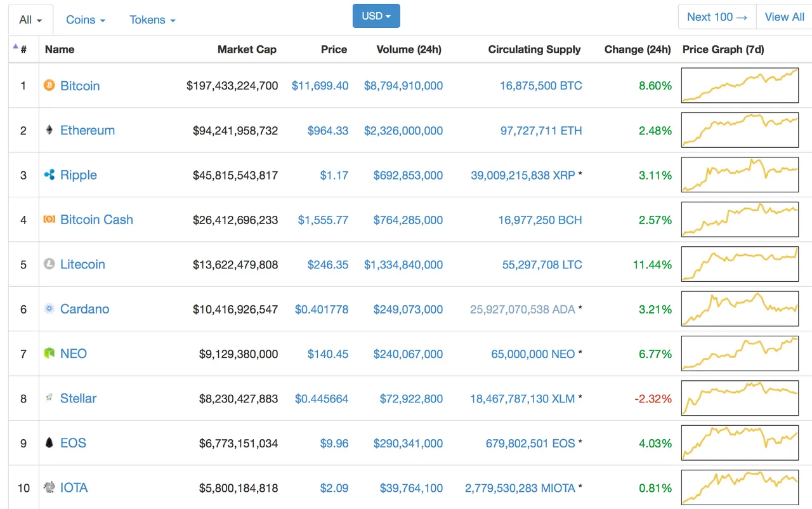Screen dimensions: 812x509
Task: Click the Stellar logo icon
Action: (x=49, y=398)
